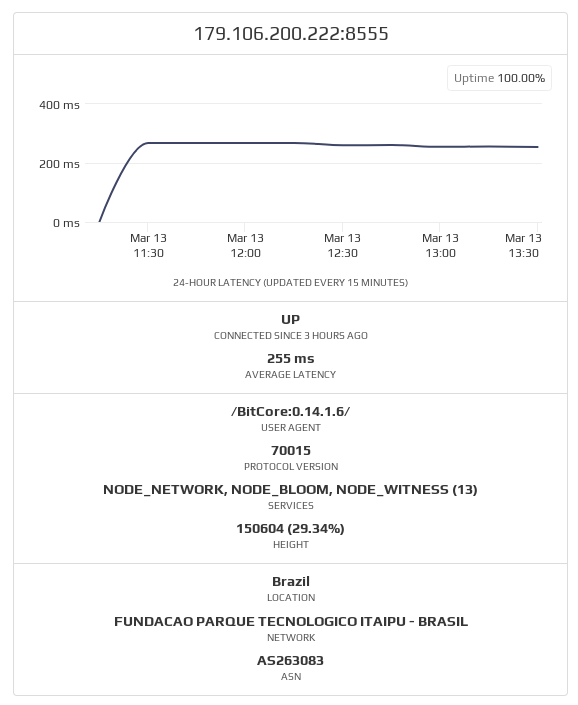Select the Mar 13 12:00 axis label
This screenshot has height=705, width=578.
point(245,245)
